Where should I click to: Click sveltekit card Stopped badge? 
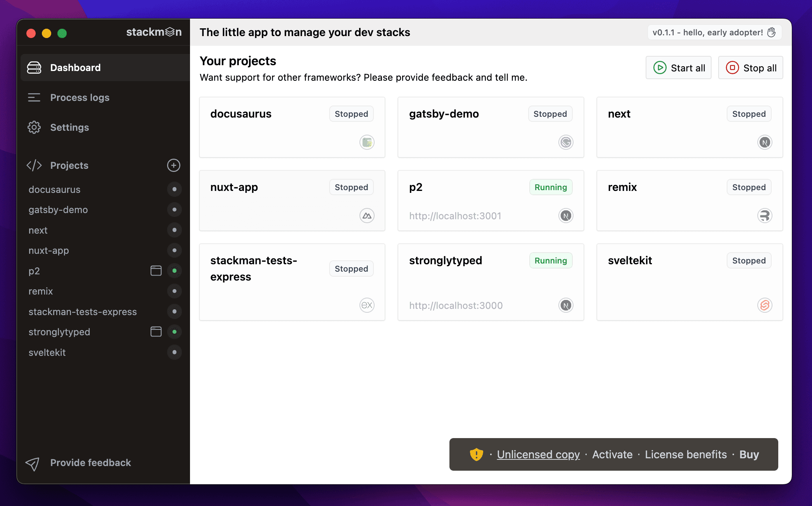pyautogui.click(x=749, y=260)
